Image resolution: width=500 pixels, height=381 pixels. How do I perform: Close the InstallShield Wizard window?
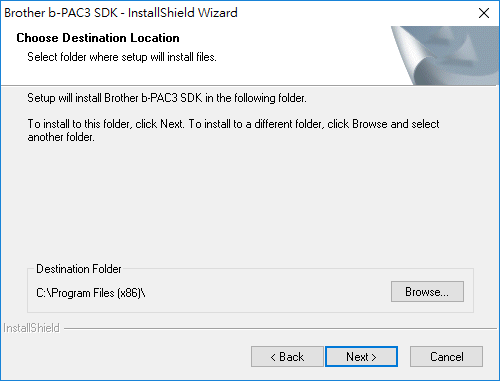(x=484, y=13)
